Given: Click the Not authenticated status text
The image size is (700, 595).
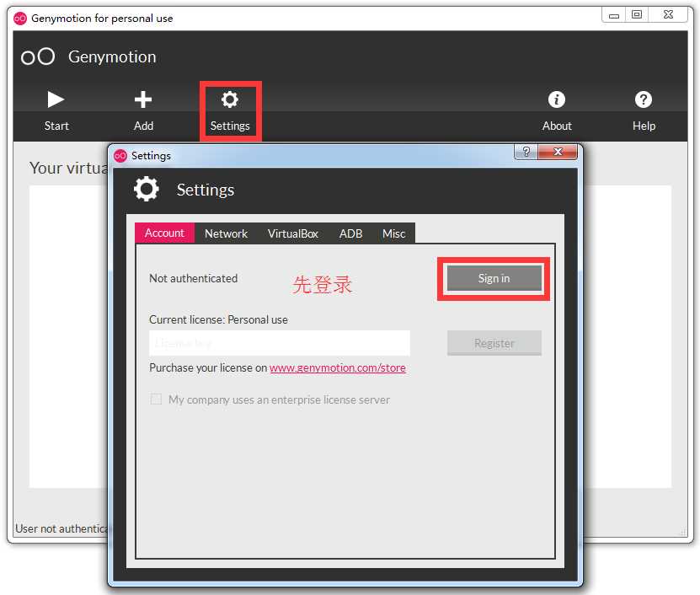Looking at the screenshot, I should pyautogui.click(x=193, y=278).
